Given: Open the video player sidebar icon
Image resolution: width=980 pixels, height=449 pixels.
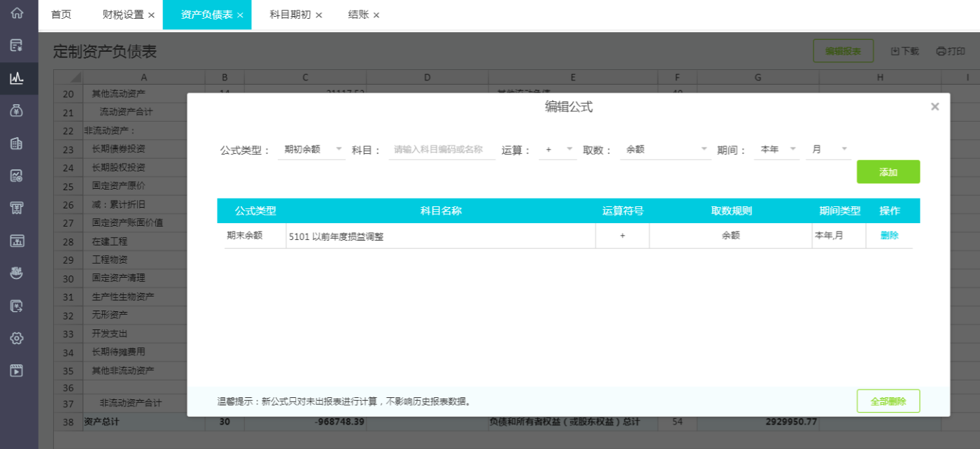Looking at the screenshot, I should coord(17,371).
